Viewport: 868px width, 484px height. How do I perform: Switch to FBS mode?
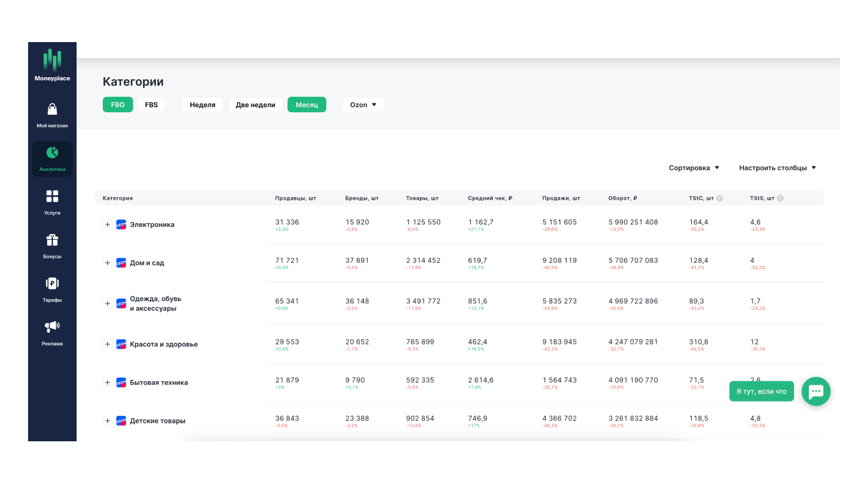(151, 105)
